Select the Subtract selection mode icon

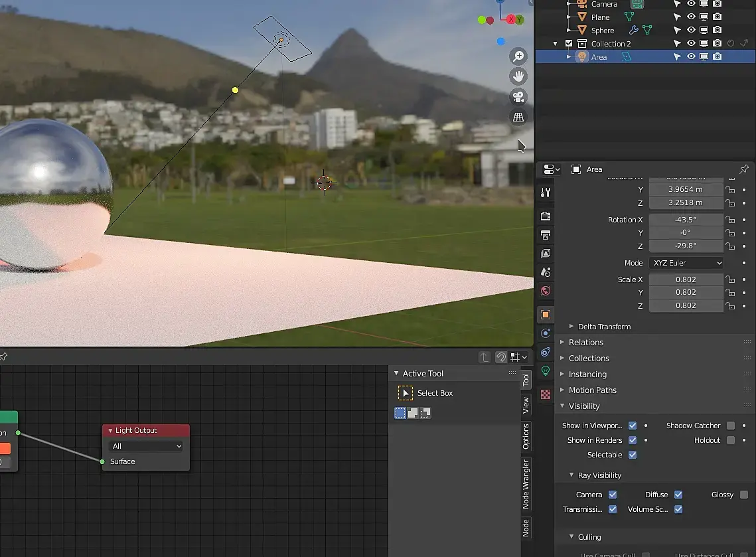[425, 413]
